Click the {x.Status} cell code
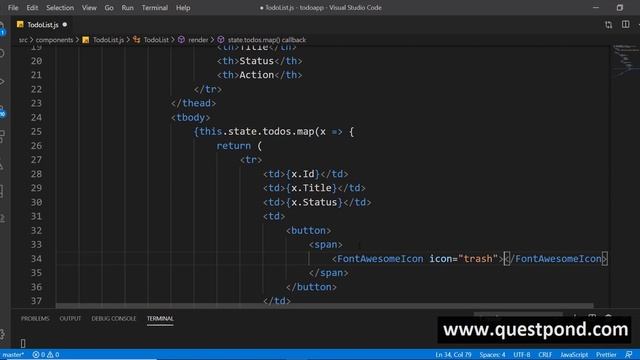Image resolution: width=640 pixels, height=360 pixels. coord(314,202)
